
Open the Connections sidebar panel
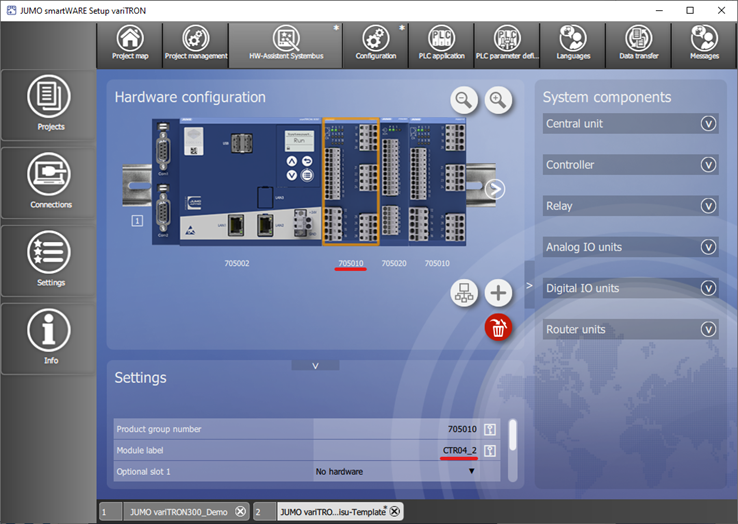pyautogui.click(x=50, y=181)
